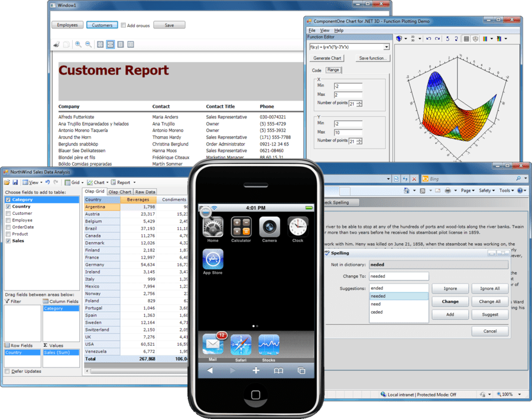532x419 pixels.
Task: Uncheck the Sales field checkbox
Action: (x=8, y=241)
